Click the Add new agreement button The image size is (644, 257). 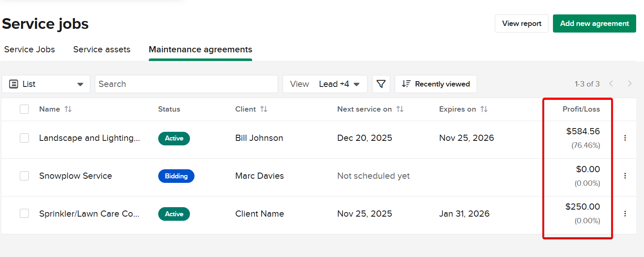click(594, 23)
